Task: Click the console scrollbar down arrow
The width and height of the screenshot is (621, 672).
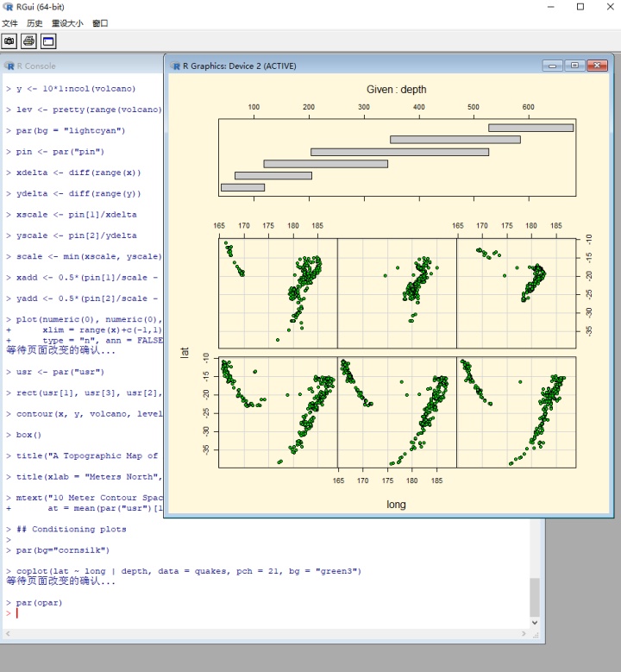Action: 535,622
